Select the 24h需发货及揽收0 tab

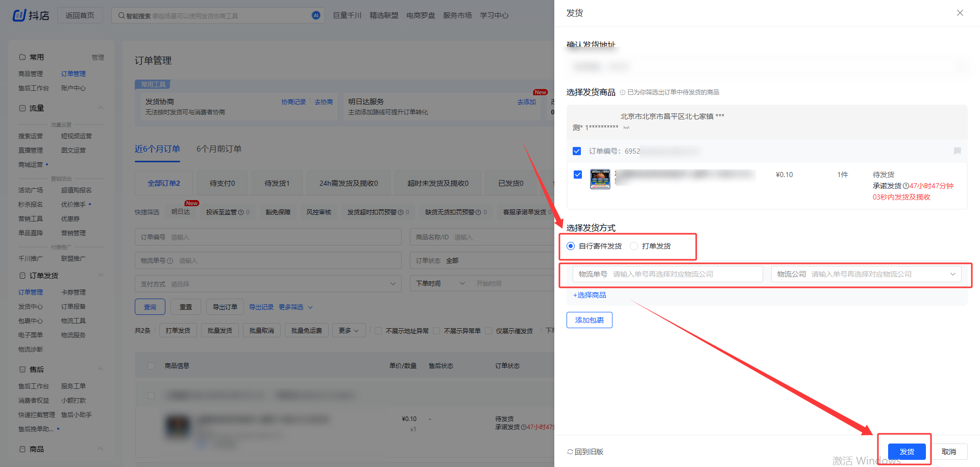coord(349,183)
